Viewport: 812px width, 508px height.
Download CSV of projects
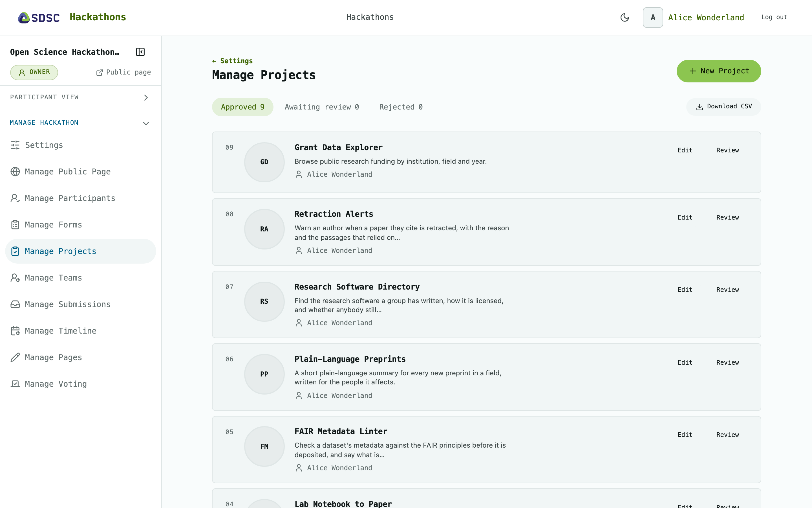724,107
